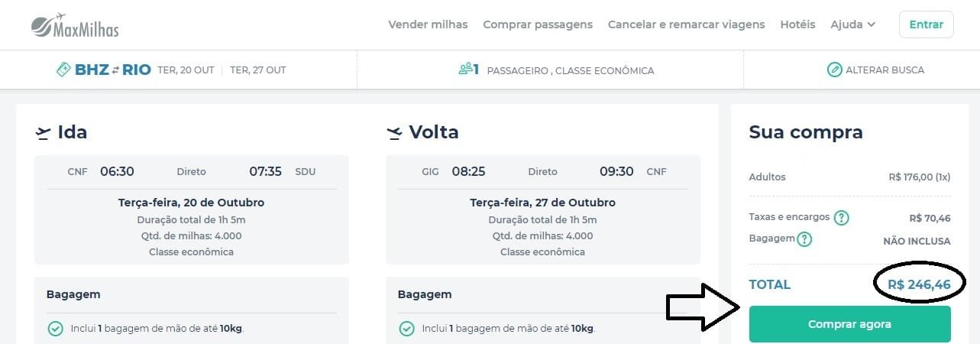Click the ticket icon beside BHZ

pyautogui.click(x=64, y=70)
